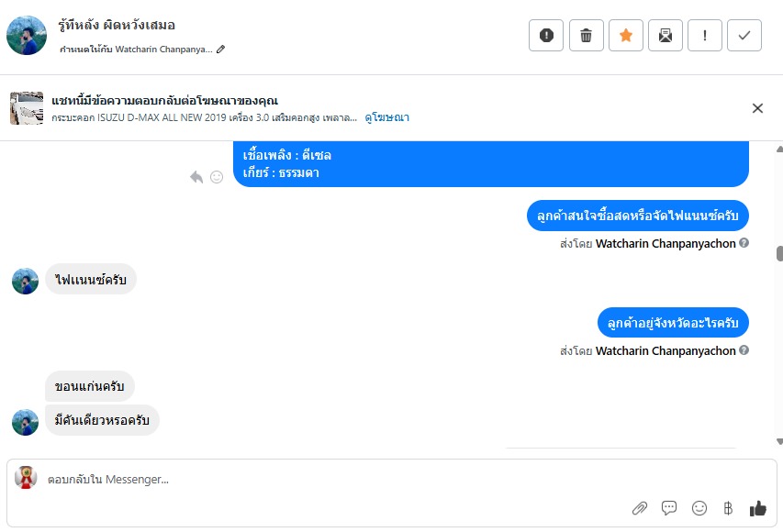Viewport: 783px width, 532px height.
Task: Open customer profile picture in header
Action: [x=27, y=36]
